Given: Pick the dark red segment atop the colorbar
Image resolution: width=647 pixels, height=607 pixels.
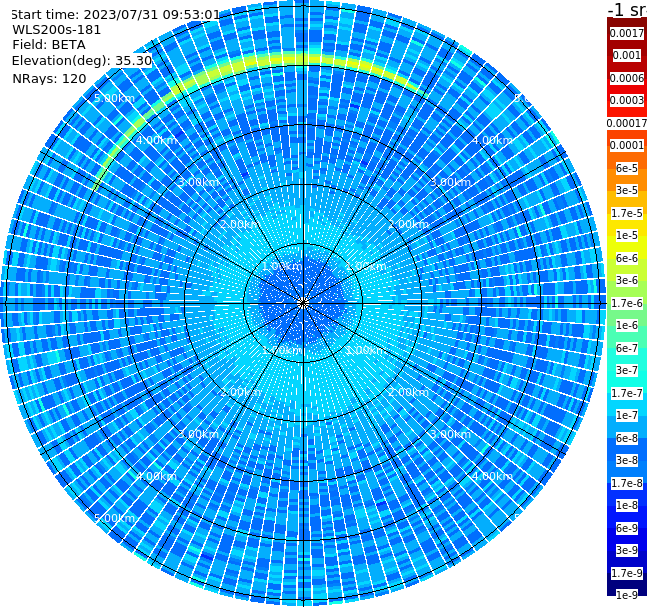Looking at the screenshot, I should click(x=627, y=25).
